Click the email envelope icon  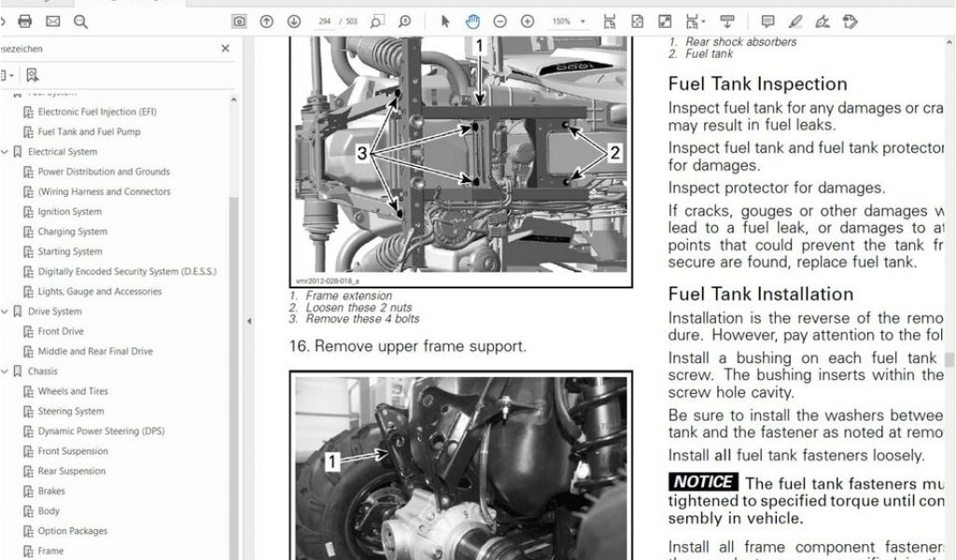click(x=52, y=21)
